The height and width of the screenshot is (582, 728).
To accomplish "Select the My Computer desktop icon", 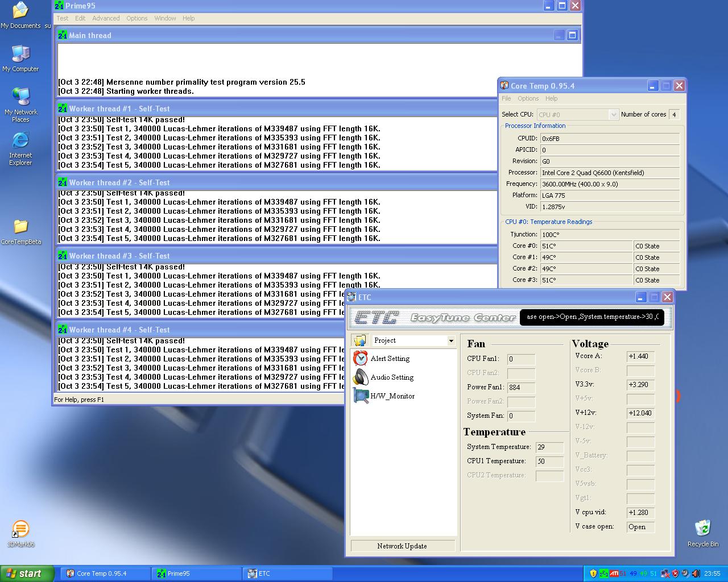I will [20, 58].
